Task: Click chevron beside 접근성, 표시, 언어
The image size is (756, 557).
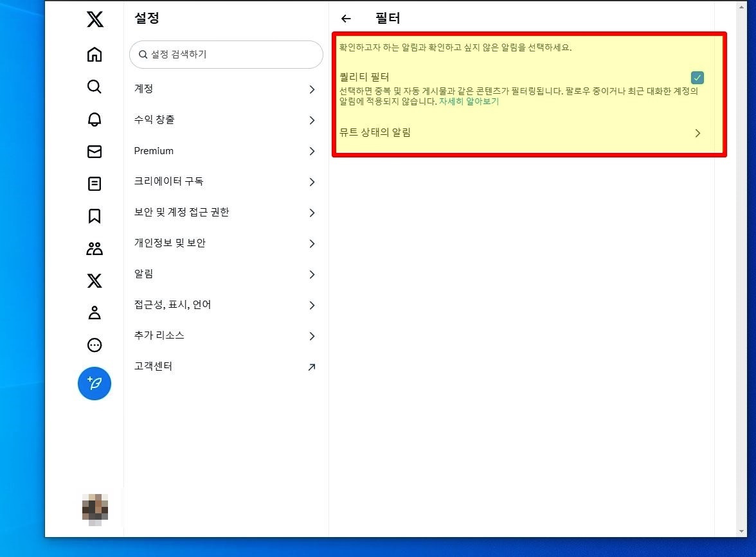Action: 312,306
